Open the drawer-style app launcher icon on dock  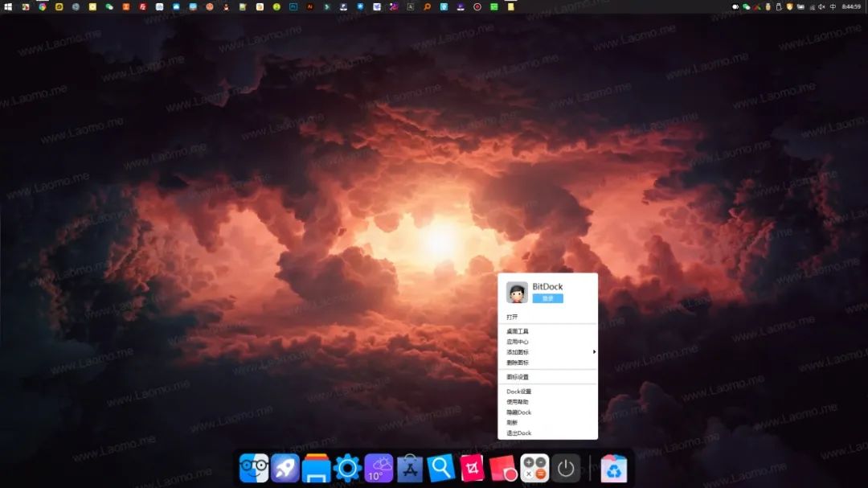317,466
